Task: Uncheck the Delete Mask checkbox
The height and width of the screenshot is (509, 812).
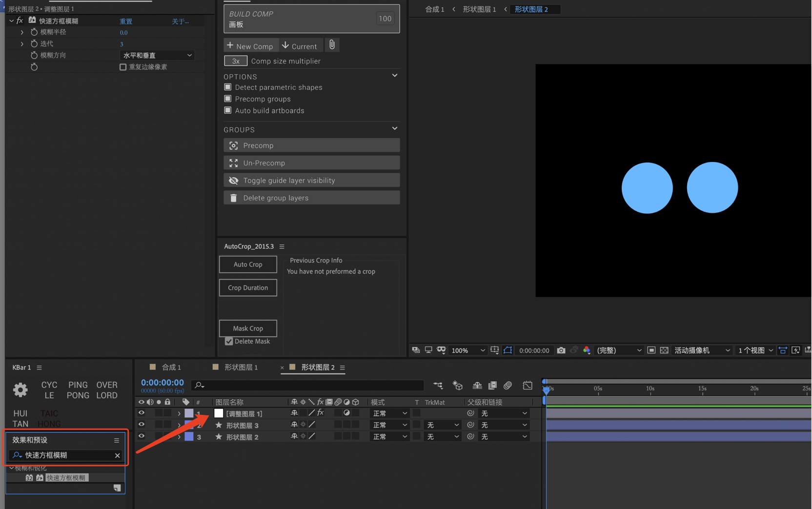Action: pyautogui.click(x=229, y=341)
